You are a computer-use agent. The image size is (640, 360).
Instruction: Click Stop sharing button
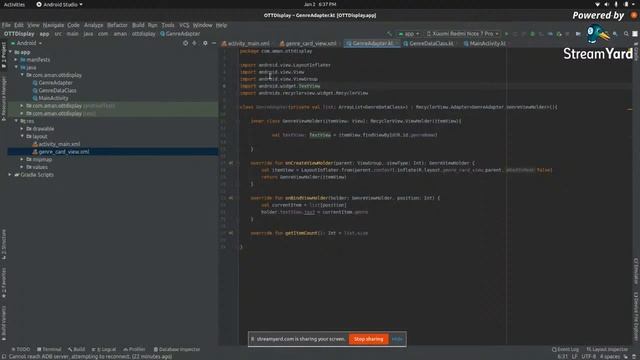(368, 339)
